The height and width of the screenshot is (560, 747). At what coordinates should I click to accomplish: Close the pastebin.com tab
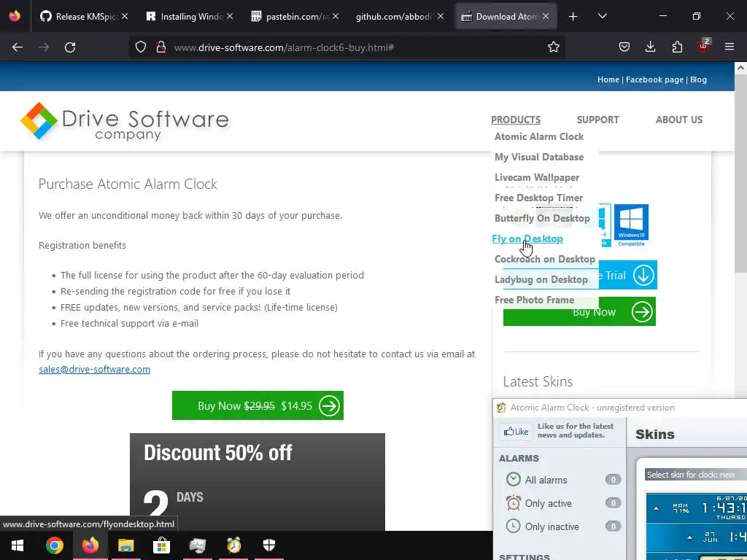coord(336,16)
